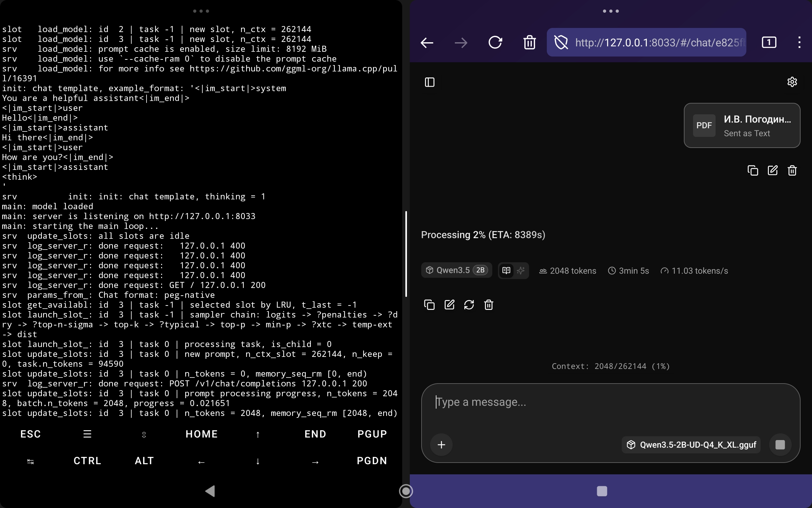
Task: Open the Qwen3.5-2B-UD-Q4_K_XL.gguf model selector
Action: coord(691,445)
